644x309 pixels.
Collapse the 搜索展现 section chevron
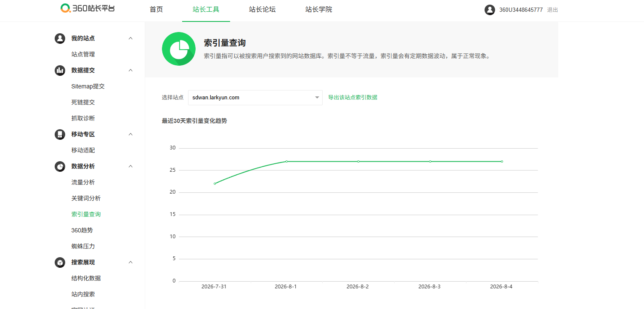pos(130,262)
